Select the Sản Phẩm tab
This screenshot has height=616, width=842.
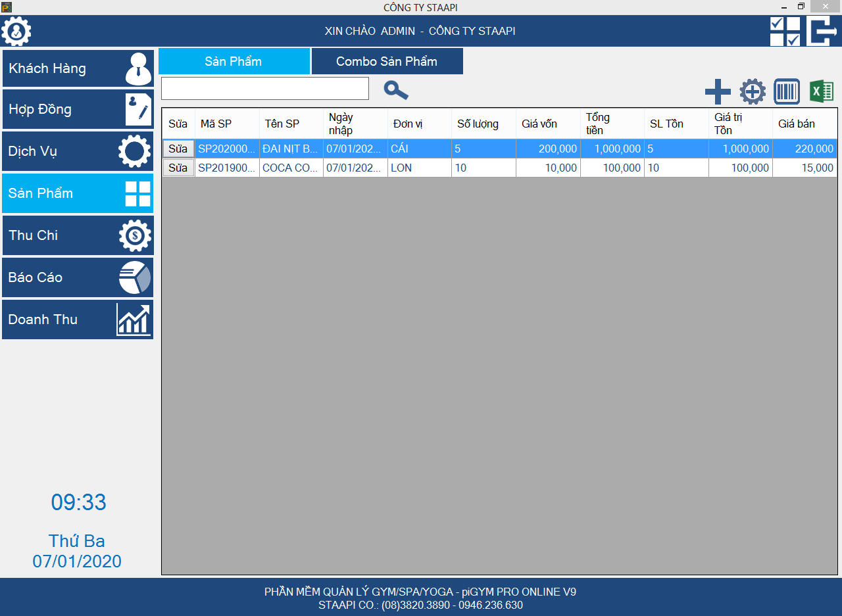234,61
